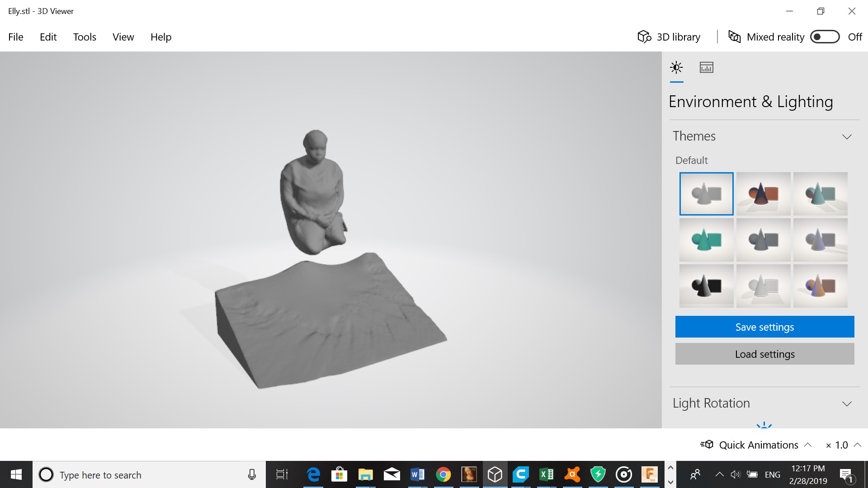
Task: Open Microsoft Edge from the taskbar
Action: pyautogui.click(x=313, y=474)
